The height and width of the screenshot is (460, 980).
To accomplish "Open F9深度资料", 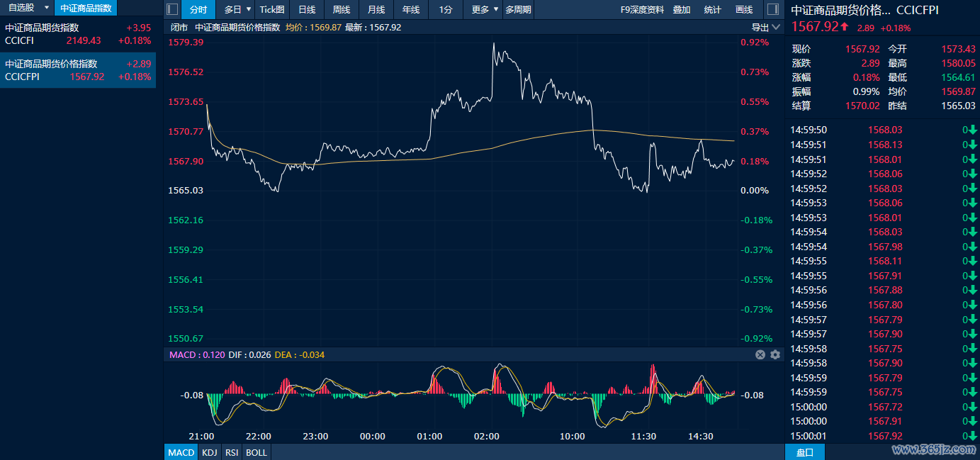I will click(642, 9).
